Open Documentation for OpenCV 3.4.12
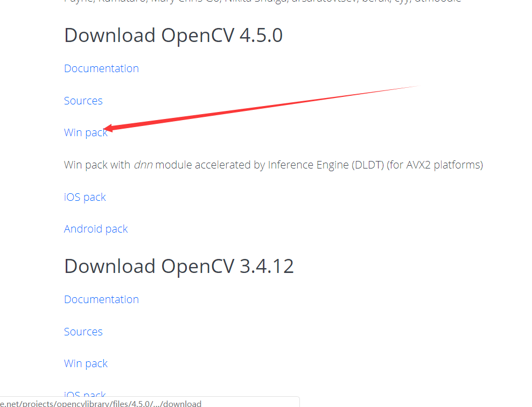The height and width of the screenshot is (407, 532). tap(101, 299)
